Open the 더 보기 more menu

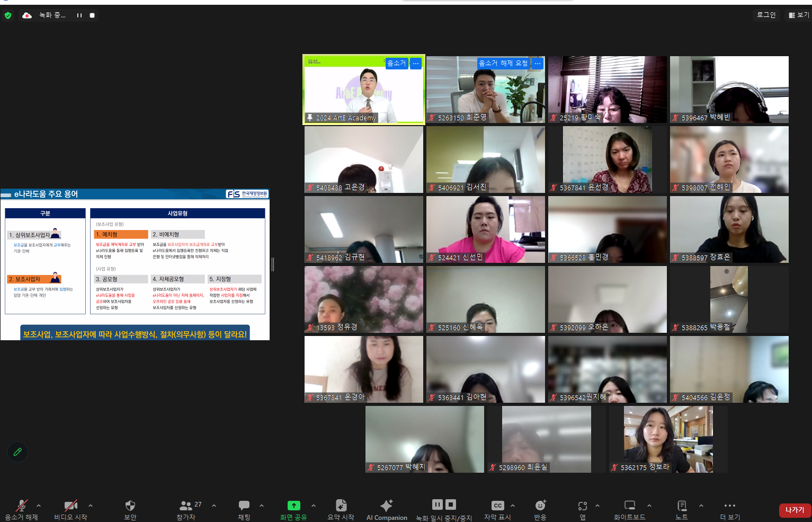(730, 509)
